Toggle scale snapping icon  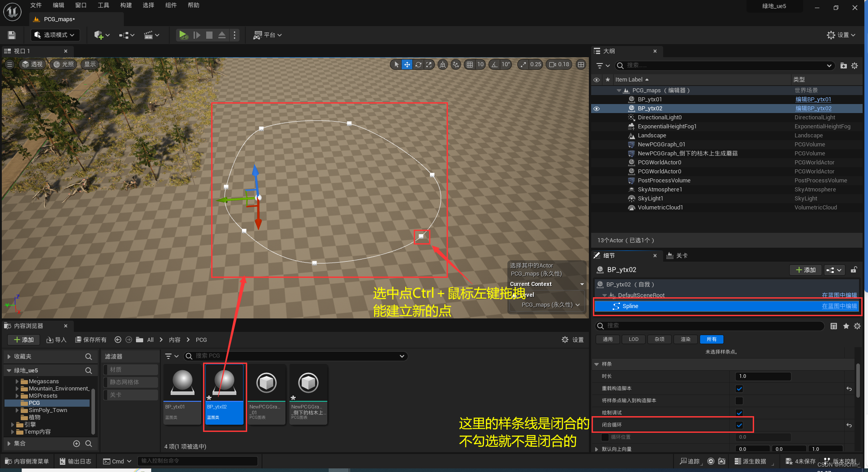[523, 64]
